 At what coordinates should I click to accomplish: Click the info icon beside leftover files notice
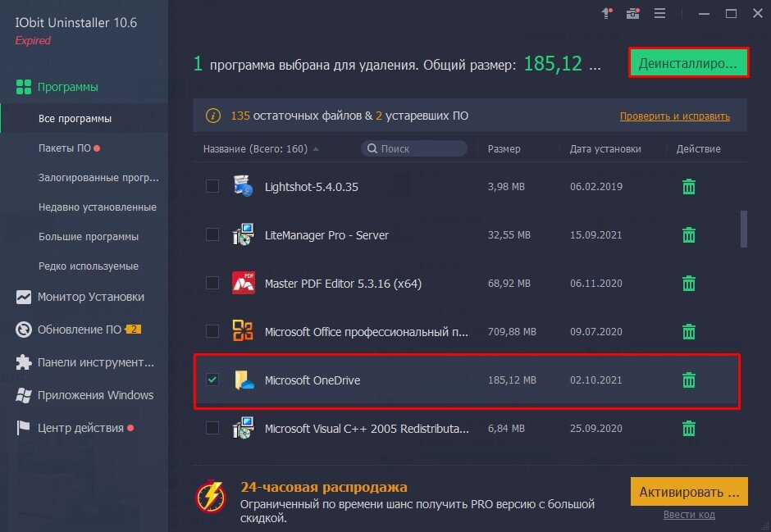click(213, 116)
